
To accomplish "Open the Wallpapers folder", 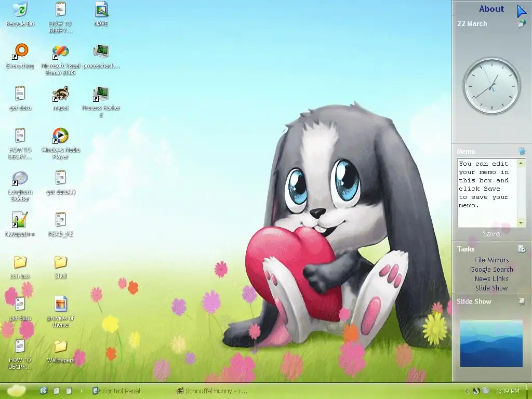I will pos(60,351).
